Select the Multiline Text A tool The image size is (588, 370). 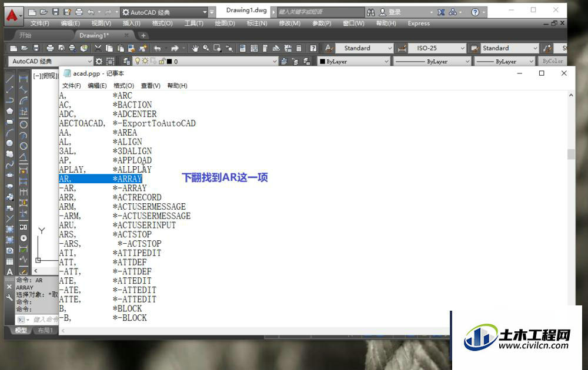pos(10,272)
